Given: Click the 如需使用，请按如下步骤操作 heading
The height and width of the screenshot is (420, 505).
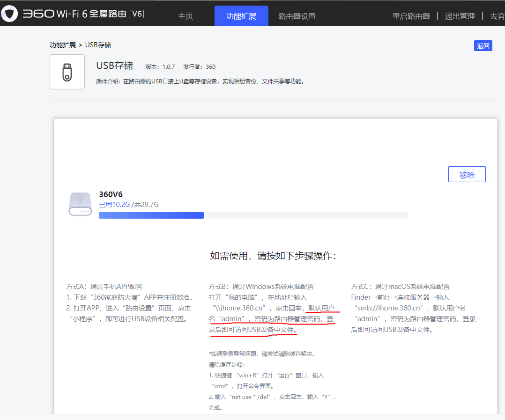Looking at the screenshot, I should tap(273, 256).
